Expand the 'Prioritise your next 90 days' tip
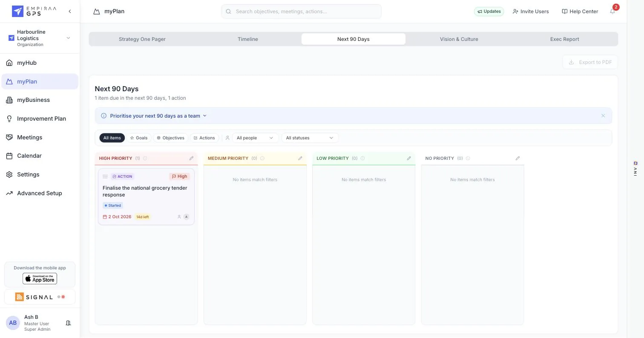The height and width of the screenshot is (338, 644). coord(158,116)
